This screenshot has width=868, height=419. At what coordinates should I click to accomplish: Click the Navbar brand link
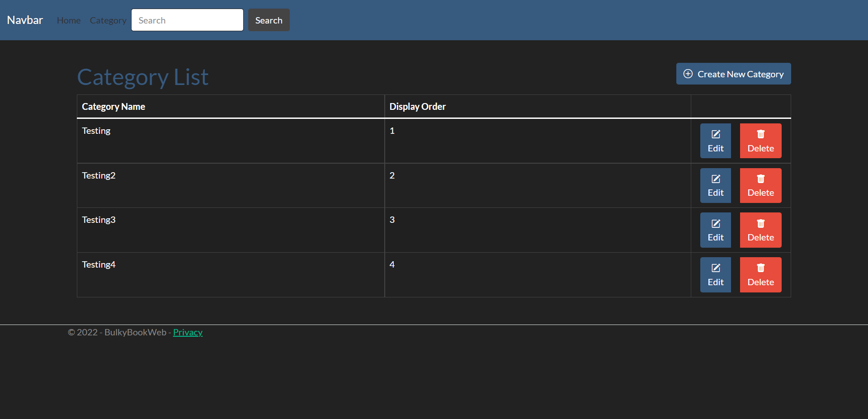point(25,20)
